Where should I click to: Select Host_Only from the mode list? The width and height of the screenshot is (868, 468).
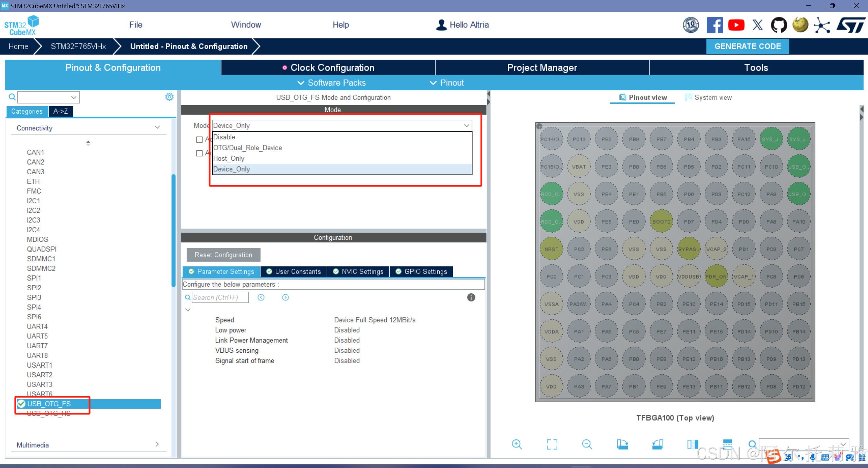coord(229,158)
